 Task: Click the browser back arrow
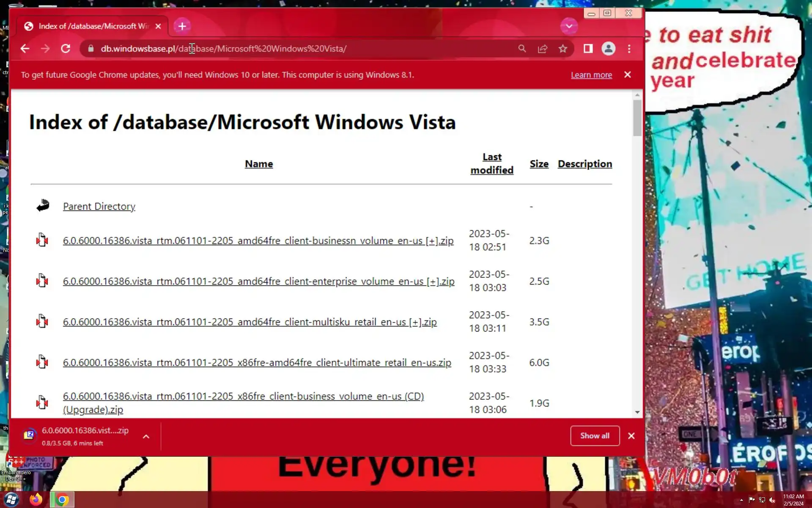25,49
